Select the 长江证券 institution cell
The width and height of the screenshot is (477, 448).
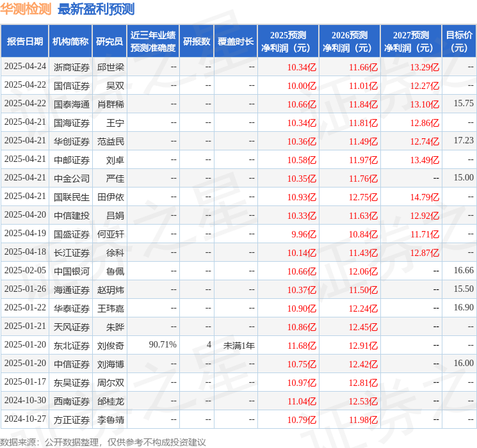coord(72,253)
